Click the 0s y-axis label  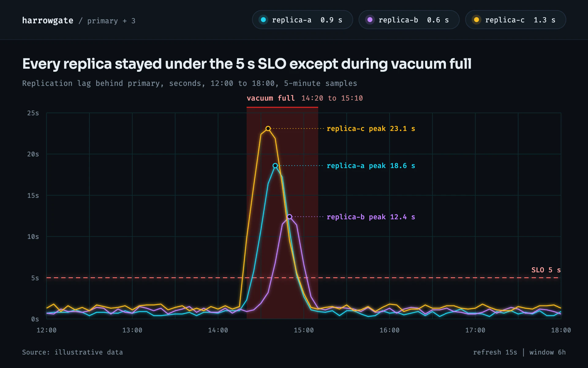click(35, 319)
